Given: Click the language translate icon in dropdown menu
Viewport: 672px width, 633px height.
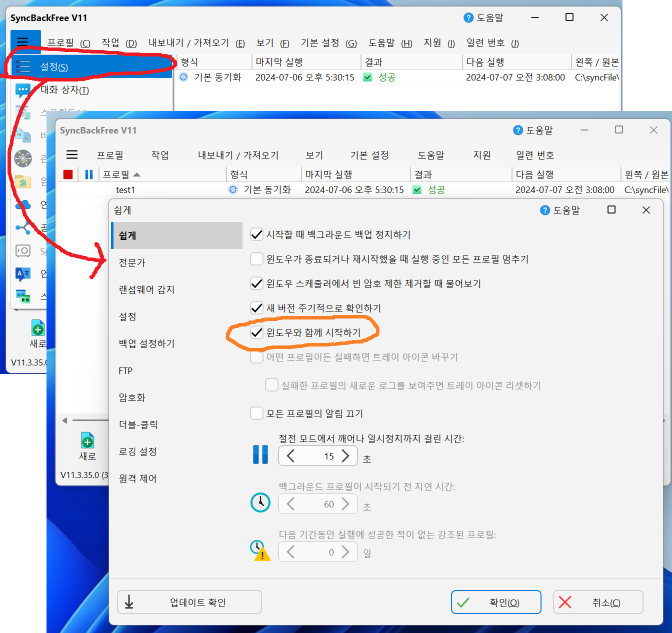Looking at the screenshot, I should click(x=23, y=274).
